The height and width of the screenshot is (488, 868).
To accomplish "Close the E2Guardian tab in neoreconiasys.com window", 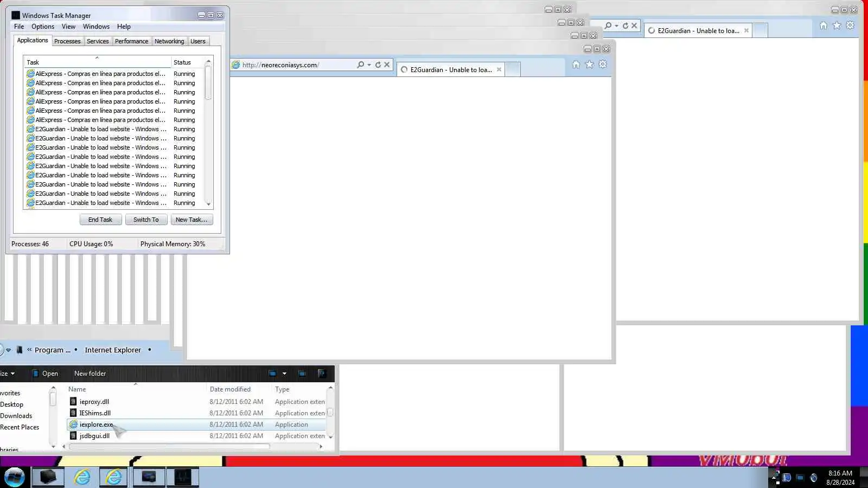I will click(x=499, y=69).
